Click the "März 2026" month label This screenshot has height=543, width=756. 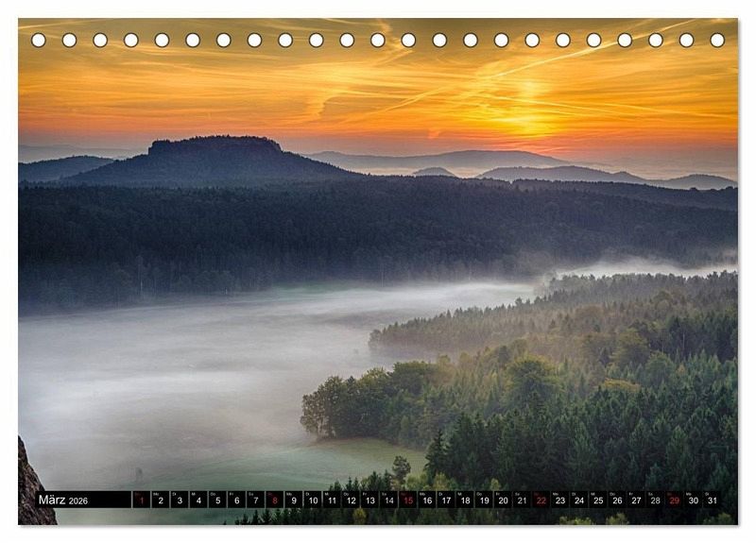point(63,501)
